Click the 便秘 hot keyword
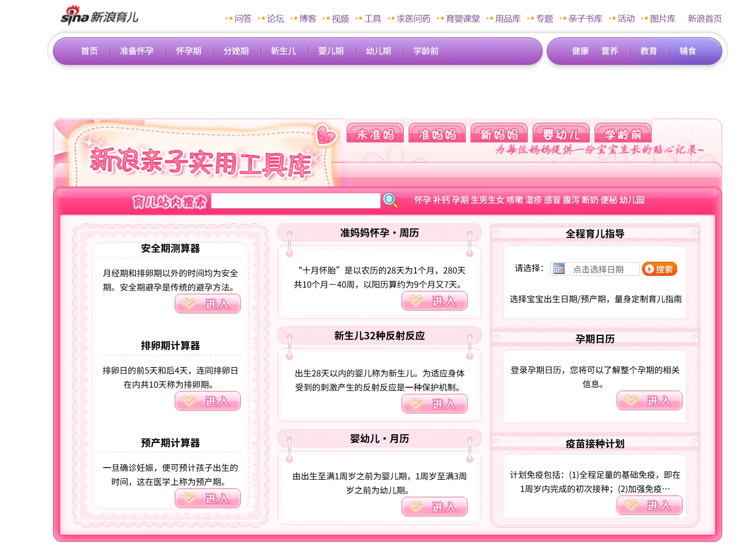This screenshot has width=756, height=547. click(x=609, y=200)
